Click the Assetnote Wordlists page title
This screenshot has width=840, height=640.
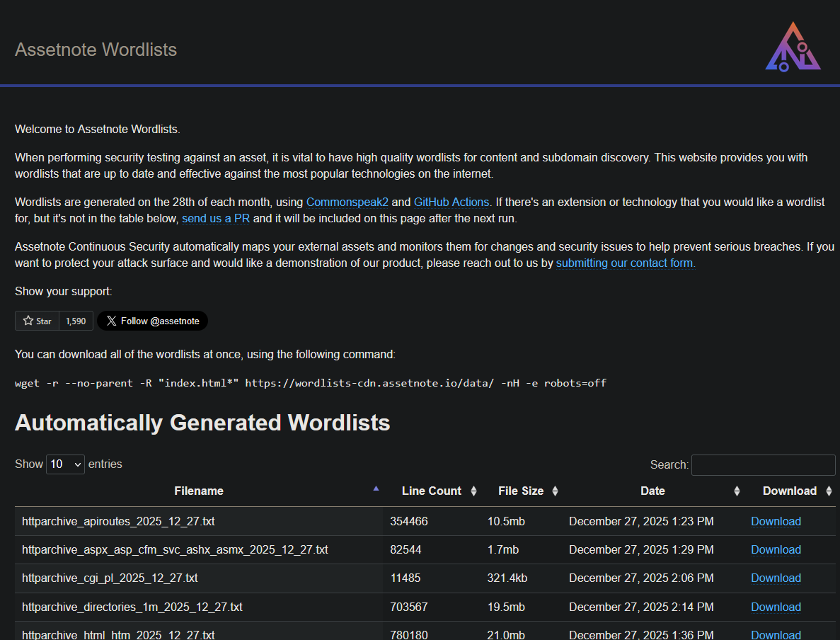(96, 50)
